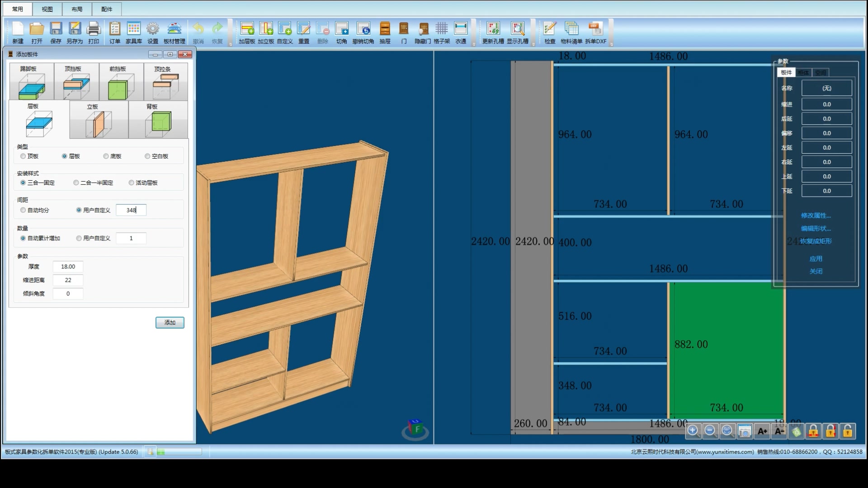The height and width of the screenshot is (488, 868).
Task: Expand overflow arrow after 拆单DXF toolbar group
Action: click(x=611, y=44)
